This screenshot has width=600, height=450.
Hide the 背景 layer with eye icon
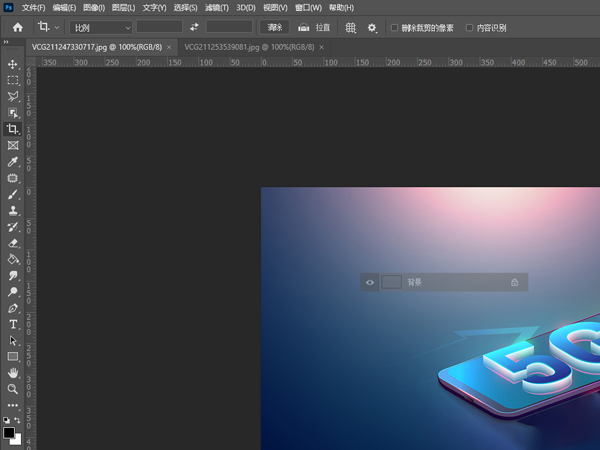(370, 283)
